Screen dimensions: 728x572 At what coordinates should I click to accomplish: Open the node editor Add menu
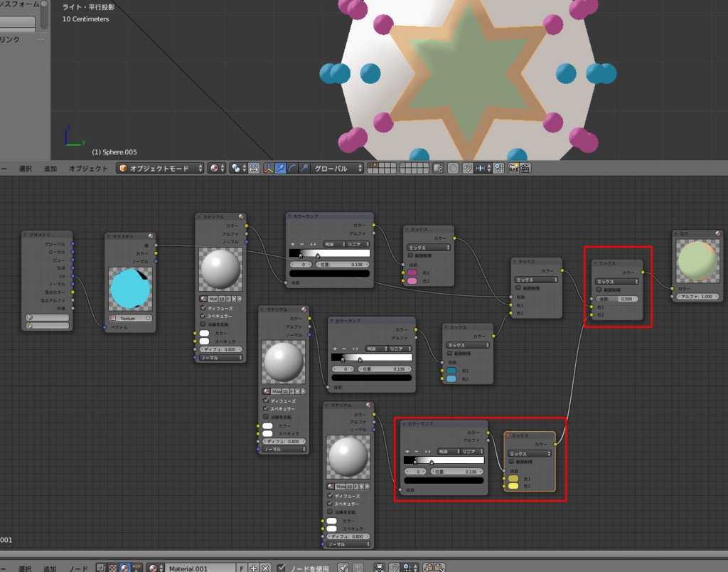coord(50,568)
